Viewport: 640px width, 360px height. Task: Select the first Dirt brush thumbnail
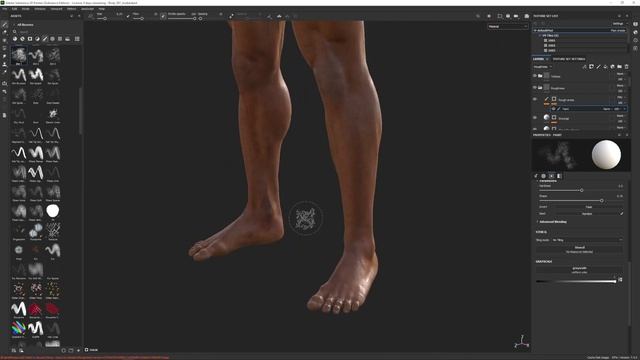coord(19,55)
